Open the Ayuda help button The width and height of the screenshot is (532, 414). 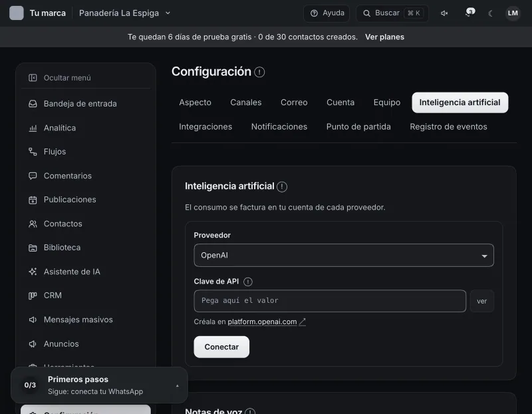coord(327,13)
